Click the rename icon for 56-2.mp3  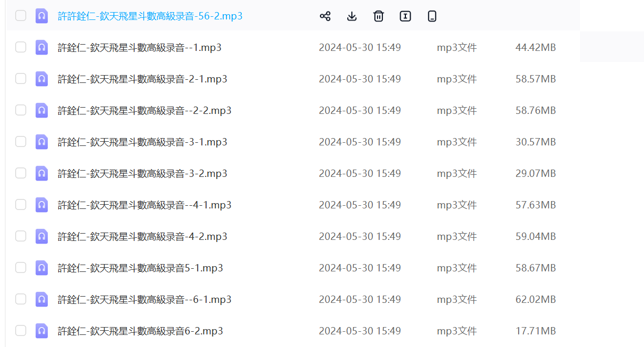coord(405,16)
